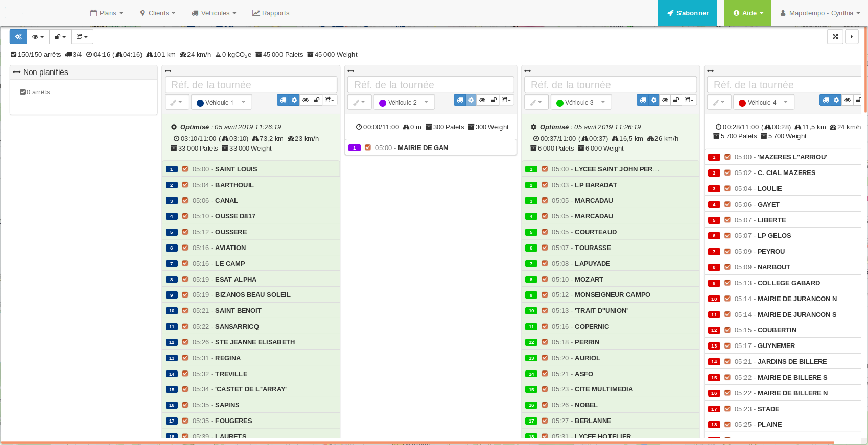868x445 pixels.
Task: Open the Véhicule 2 selector dropdown
Action: tap(404, 102)
